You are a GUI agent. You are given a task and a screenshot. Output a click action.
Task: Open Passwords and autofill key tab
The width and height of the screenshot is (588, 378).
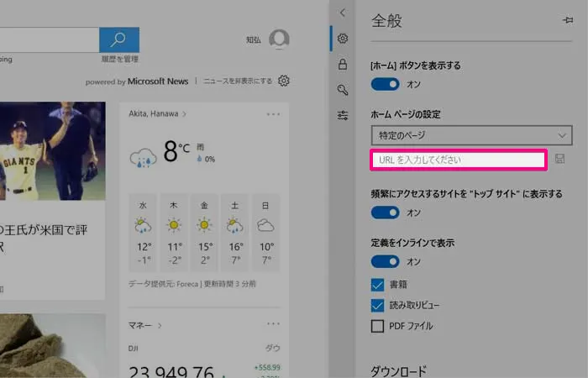tap(343, 90)
